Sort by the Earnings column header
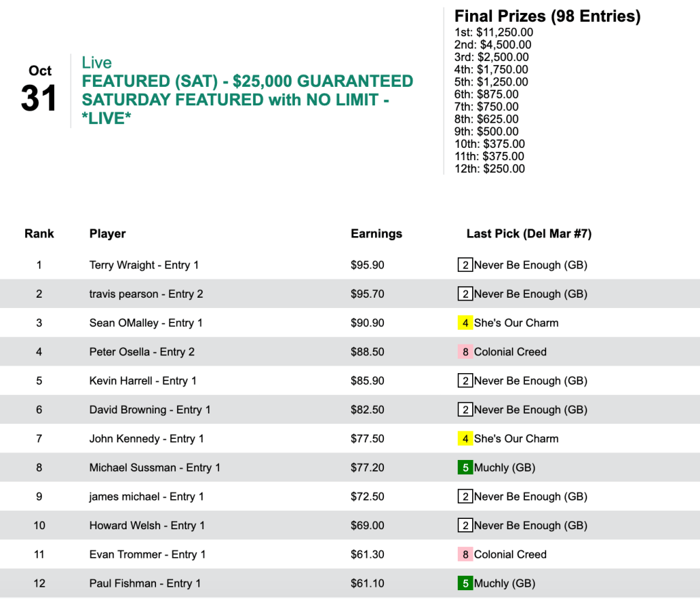Image resolution: width=700 pixels, height=599 pixels. tap(376, 233)
